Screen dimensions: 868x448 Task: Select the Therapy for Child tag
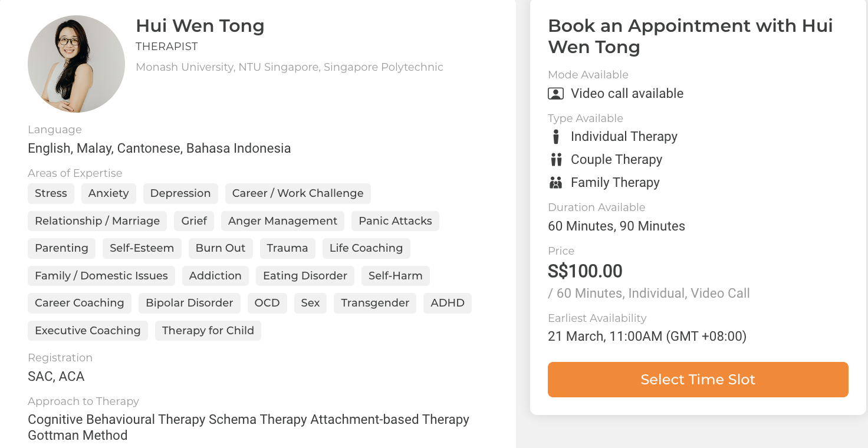coord(208,331)
